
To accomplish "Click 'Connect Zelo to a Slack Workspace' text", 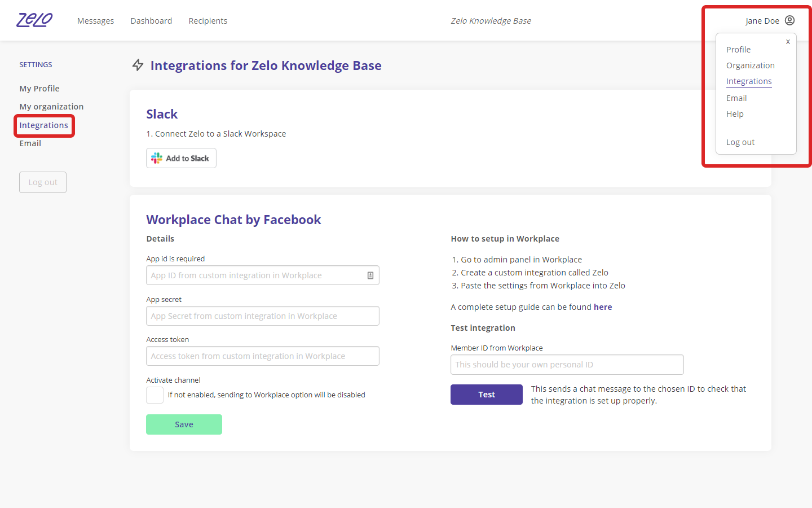I will tap(220, 134).
